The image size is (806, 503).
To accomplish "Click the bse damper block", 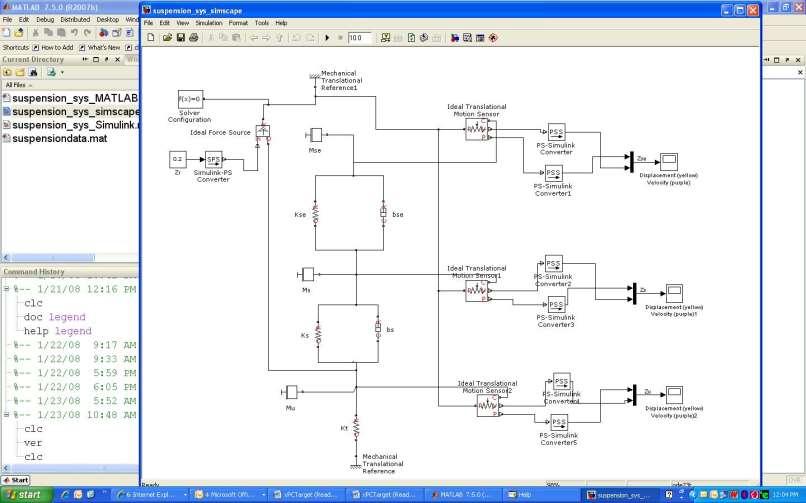I will click(383, 213).
